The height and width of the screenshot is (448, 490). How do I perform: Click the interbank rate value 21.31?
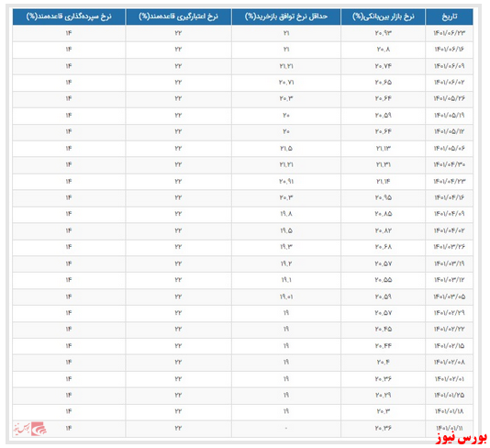click(384, 164)
